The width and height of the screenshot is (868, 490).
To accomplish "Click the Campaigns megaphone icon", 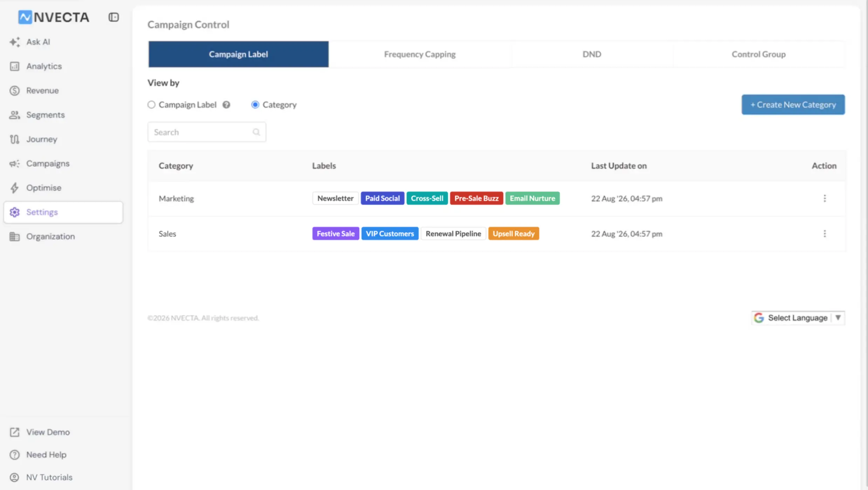I will (x=14, y=163).
